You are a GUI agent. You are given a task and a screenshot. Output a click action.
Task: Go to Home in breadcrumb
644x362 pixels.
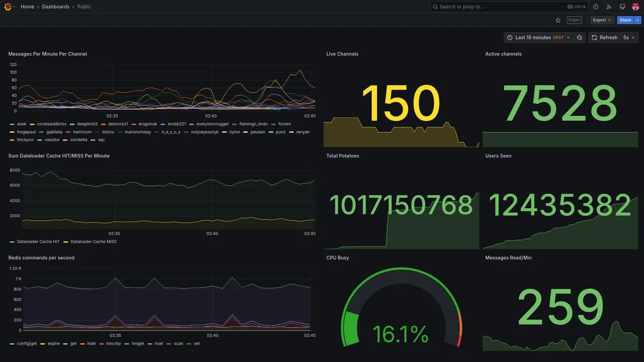click(27, 7)
